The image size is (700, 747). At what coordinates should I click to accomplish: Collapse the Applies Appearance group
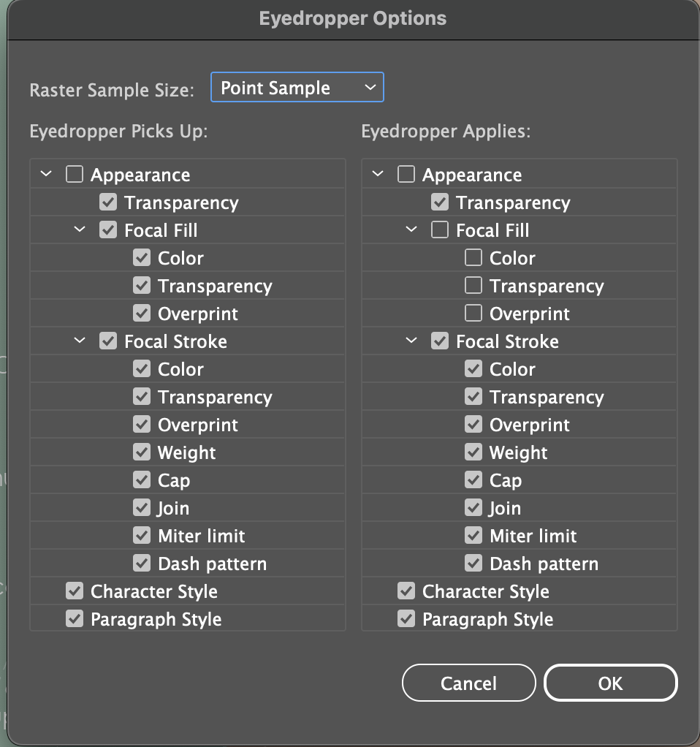coord(378,175)
